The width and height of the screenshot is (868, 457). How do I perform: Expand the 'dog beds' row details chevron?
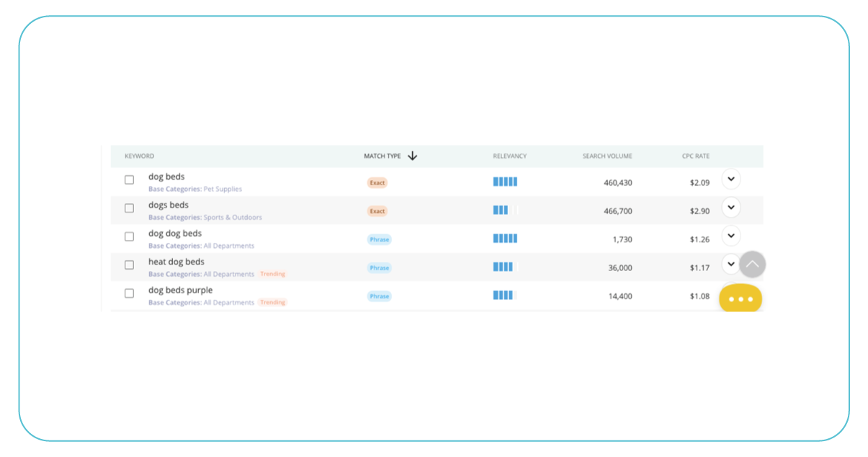[731, 179]
